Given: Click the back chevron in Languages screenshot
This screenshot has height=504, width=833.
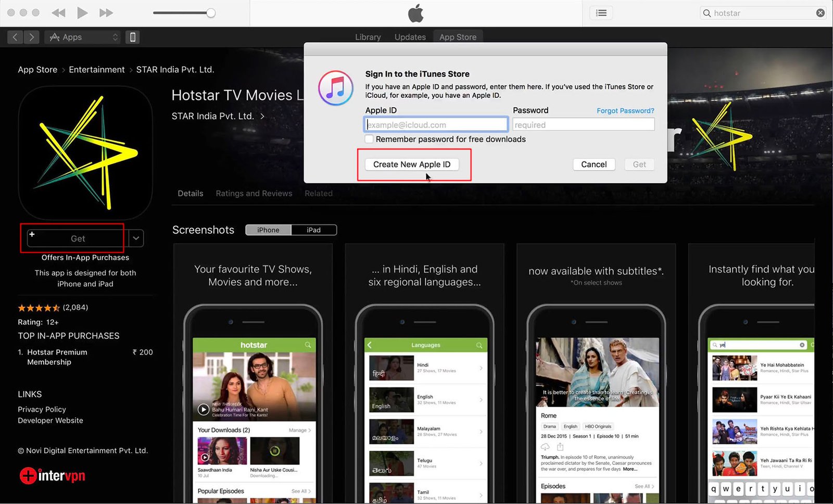Looking at the screenshot, I should tap(370, 345).
